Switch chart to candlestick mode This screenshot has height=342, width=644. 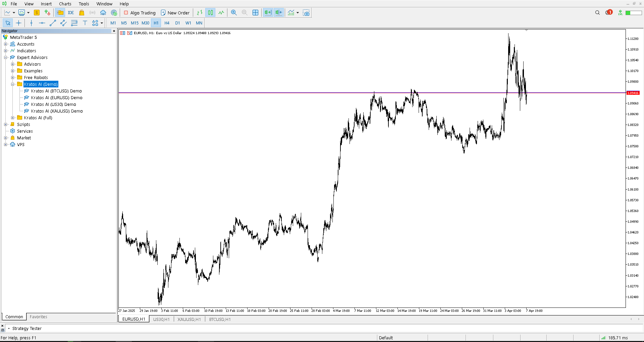(x=210, y=13)
